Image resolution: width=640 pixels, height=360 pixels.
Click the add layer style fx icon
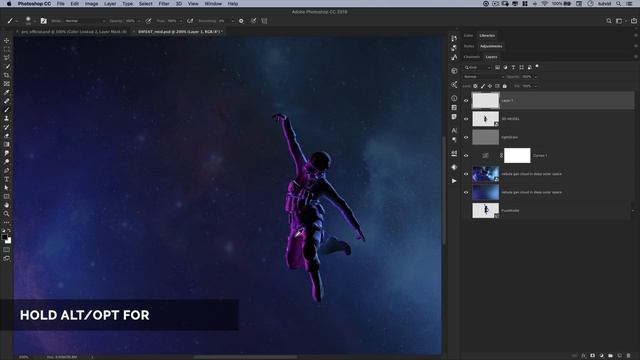(584, 356)
